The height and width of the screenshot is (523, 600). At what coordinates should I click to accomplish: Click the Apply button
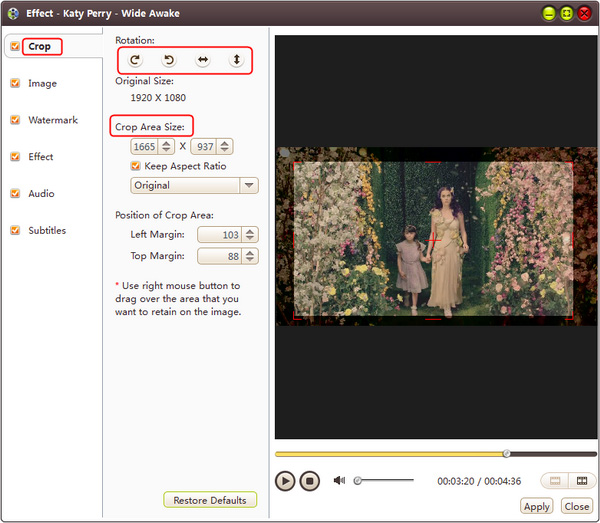pos(537,507)
